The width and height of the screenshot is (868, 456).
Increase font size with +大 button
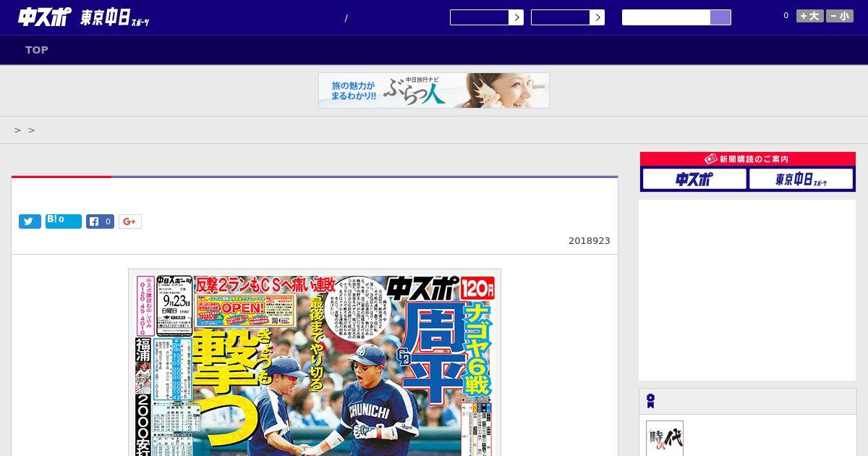[x=810, y=16]
